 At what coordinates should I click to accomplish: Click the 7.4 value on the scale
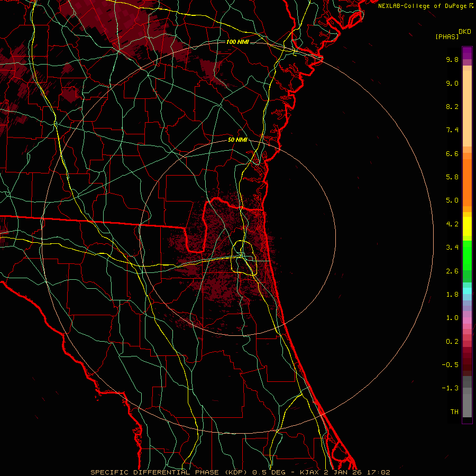click(452, 130)
